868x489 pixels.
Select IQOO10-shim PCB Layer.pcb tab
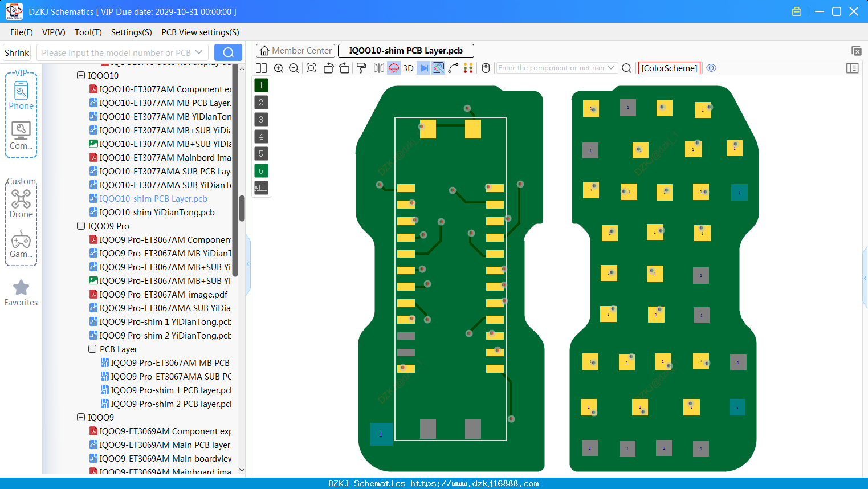pyautogui.click(x=406, y=51)
